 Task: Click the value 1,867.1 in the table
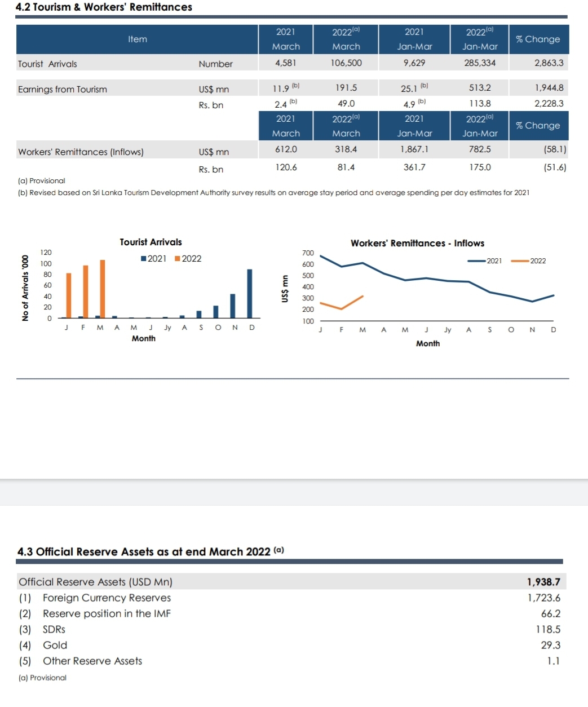click(414, 149)
